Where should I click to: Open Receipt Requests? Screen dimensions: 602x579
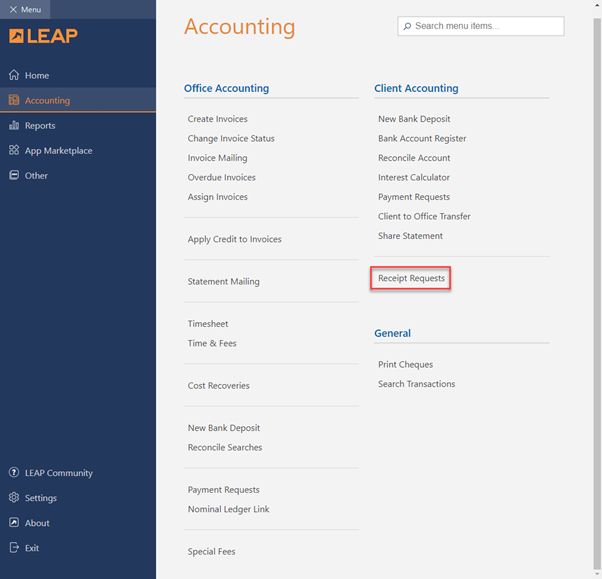pos(411,278)
